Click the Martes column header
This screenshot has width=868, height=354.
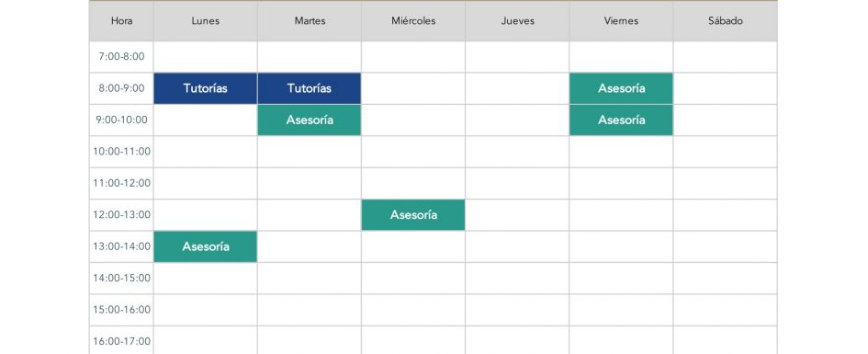point(310,21)
